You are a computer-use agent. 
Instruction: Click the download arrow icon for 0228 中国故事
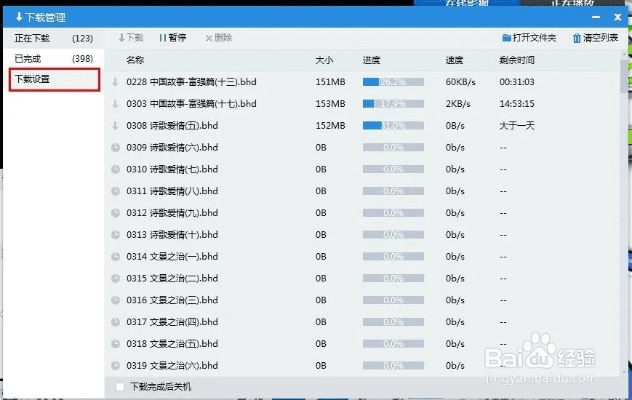pos(115,82)
